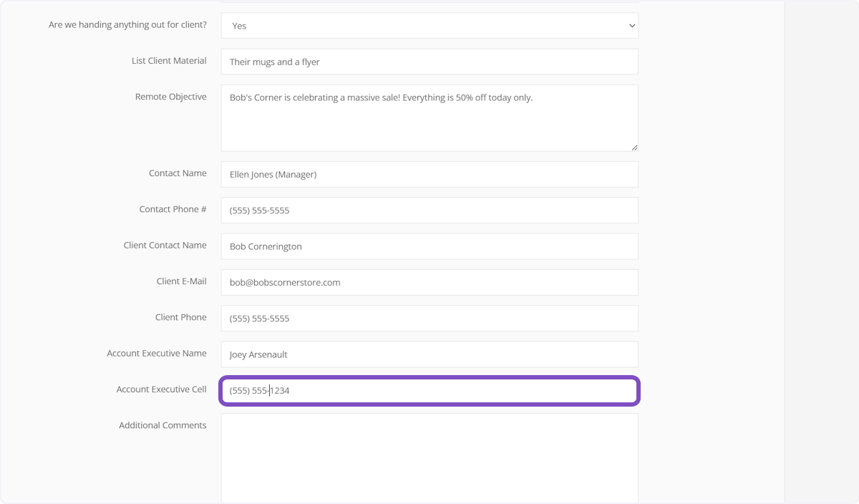Click the highlighted Account Executive Cell field
The width and height of the screenshot is (859, 504).
[429, 391]
